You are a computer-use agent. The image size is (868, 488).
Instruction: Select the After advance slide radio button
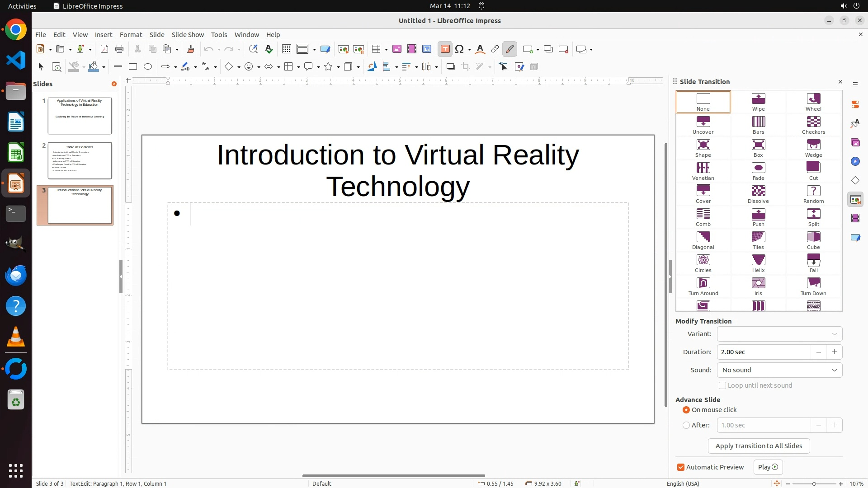click(686, 425)
